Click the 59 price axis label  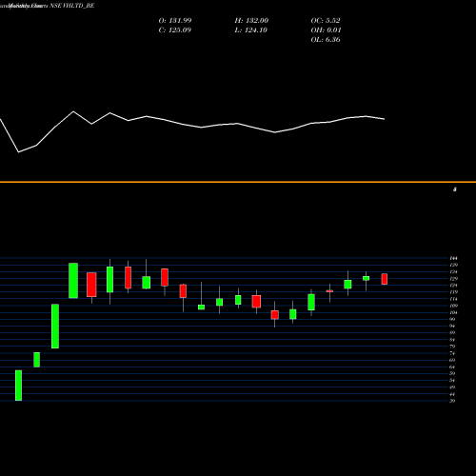click(452, 373)
